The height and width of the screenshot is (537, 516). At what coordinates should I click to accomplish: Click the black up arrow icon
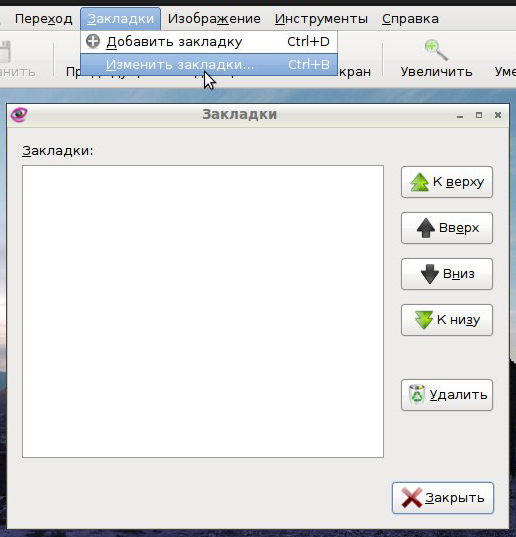(426, 228)
